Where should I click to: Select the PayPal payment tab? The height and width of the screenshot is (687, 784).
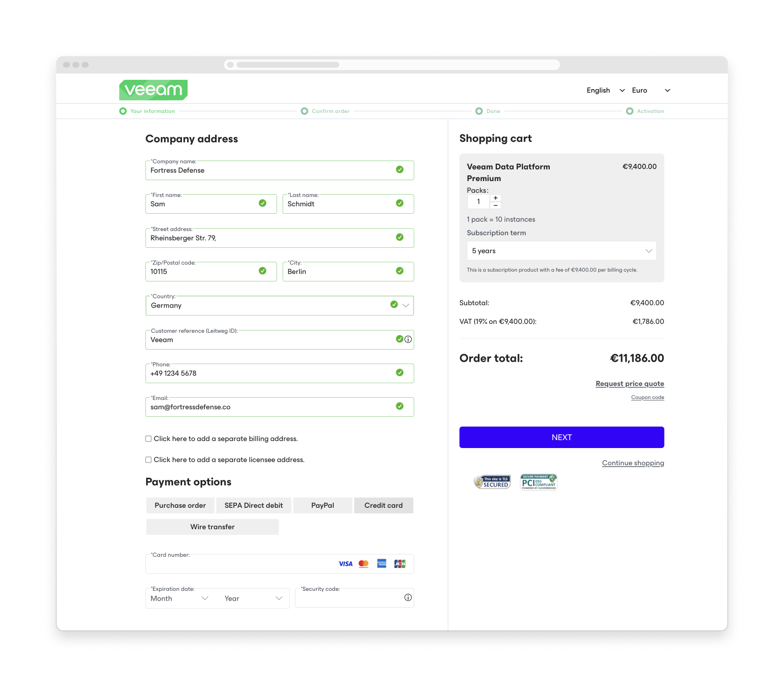pyautogui.click(x=322, y=505)
